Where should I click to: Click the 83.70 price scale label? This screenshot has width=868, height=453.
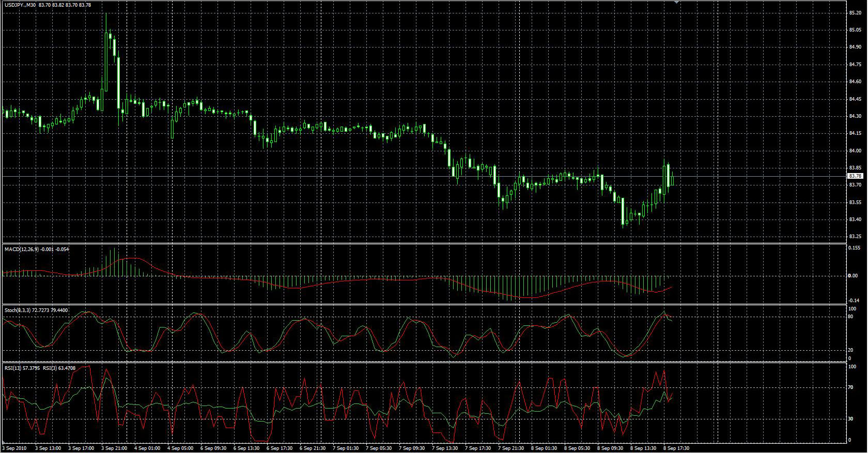click(855, 185)
